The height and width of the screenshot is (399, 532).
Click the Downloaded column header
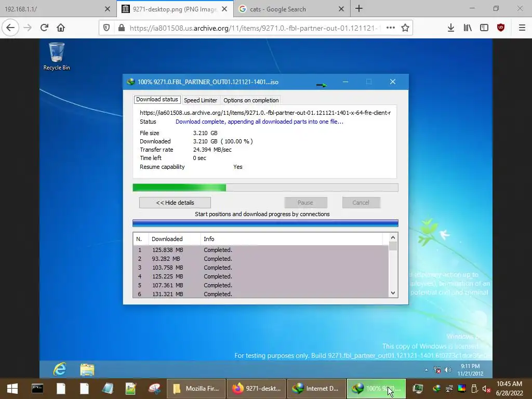click(175, 239)
